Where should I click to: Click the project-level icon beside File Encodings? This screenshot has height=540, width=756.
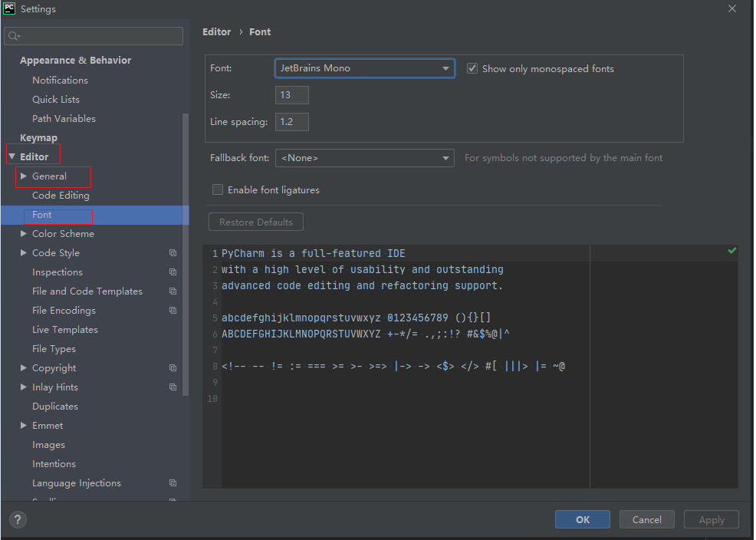coord(173,311)
